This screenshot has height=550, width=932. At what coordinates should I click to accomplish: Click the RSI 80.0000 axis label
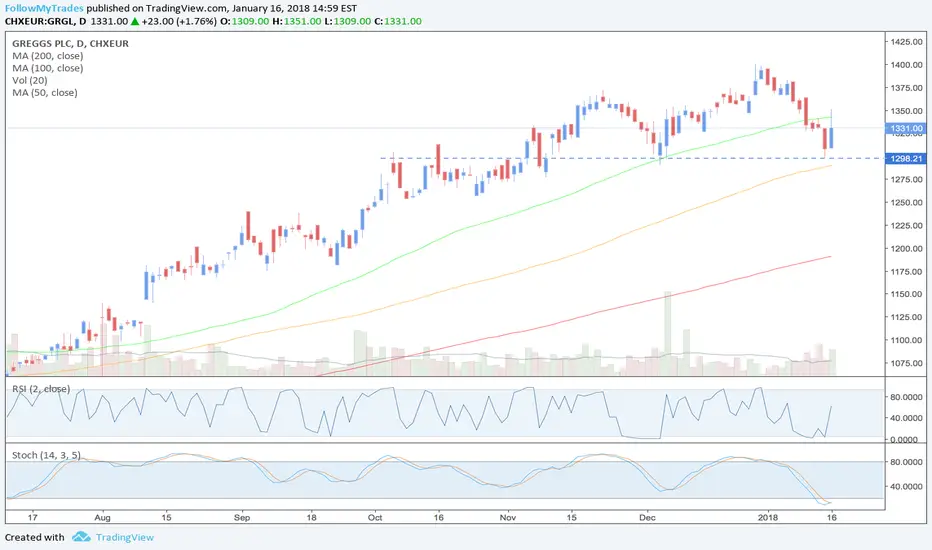coord(906,397)
